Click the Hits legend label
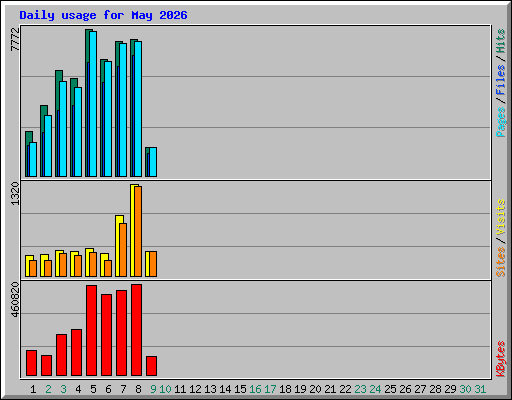This screenshot has height=400, width=512. click(501, 41)
